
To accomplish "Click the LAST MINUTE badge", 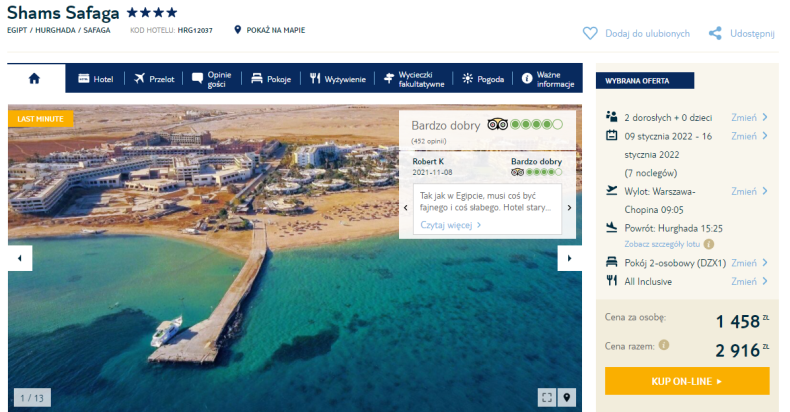I will pyautogui.click(x=40, y=119).
